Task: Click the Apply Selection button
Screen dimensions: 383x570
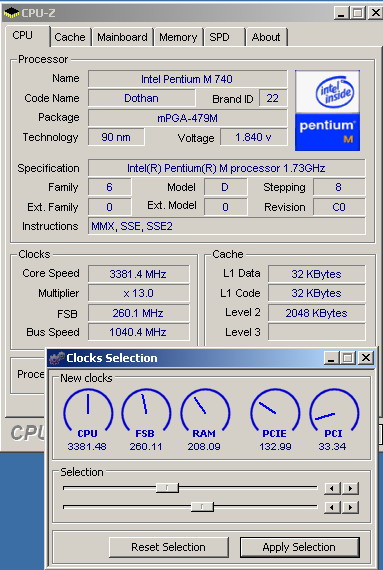Action: 299,547
